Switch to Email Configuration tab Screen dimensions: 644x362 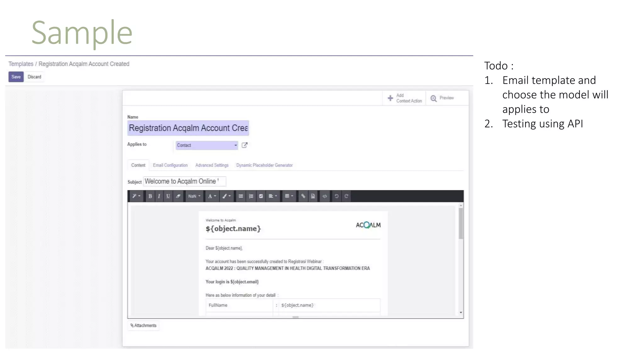coord(170,165)
